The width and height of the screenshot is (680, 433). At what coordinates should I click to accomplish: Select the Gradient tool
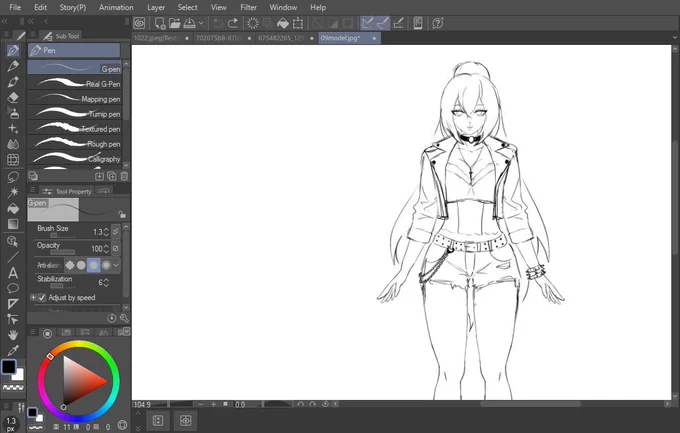pos(13,224)
